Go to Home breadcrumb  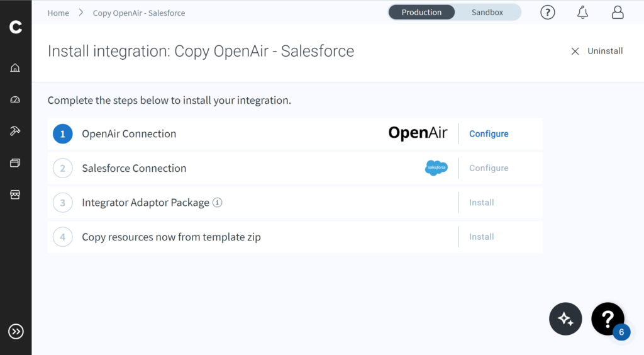[58, 13]
